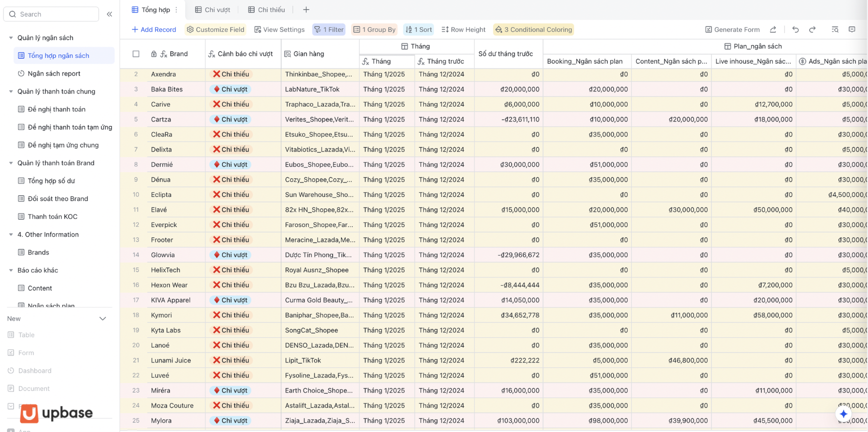Viewport: 868px width, 432px height.
Task: Open Đề nghị thanh toán tạm ứng table
Action: click(65, 127)
